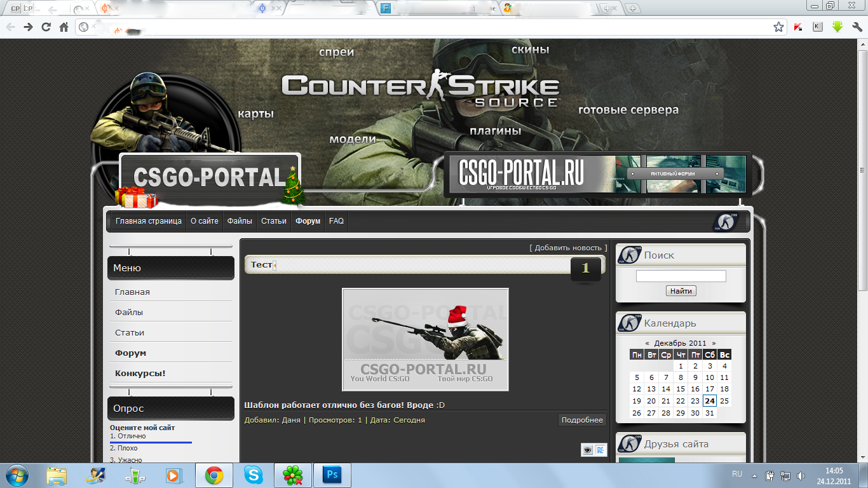
Task: Click the Chrome taskbar icon
Action: pyautogui.click(x=214, y=475)
